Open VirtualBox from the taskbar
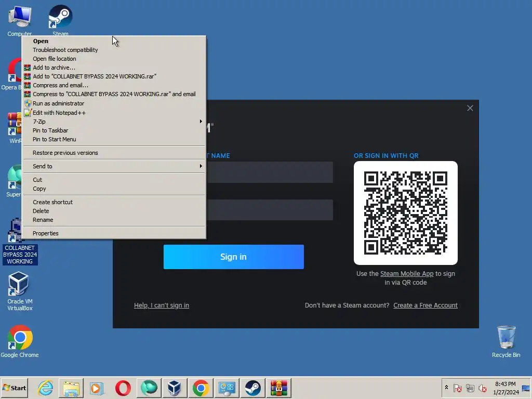Image resolution: width=532 pixels, height=399 pixels. click(175, 388)
